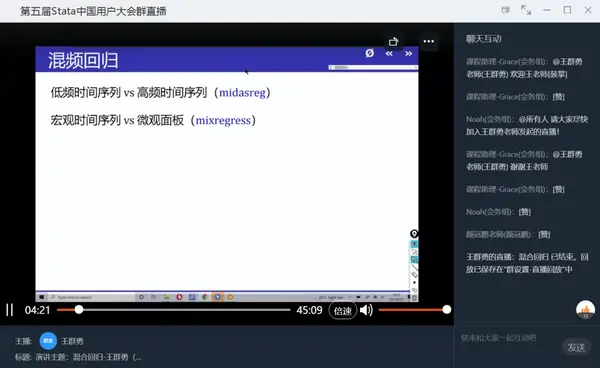Click the Type here to search taskbar box
The height and width of the screenshot is (368, 600).
click(x=91, y=297)
